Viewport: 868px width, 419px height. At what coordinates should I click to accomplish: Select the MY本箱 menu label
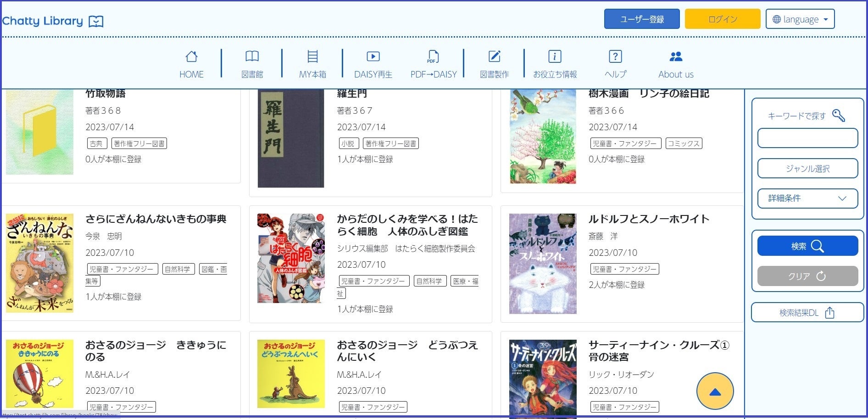click(x=312, y=74)
